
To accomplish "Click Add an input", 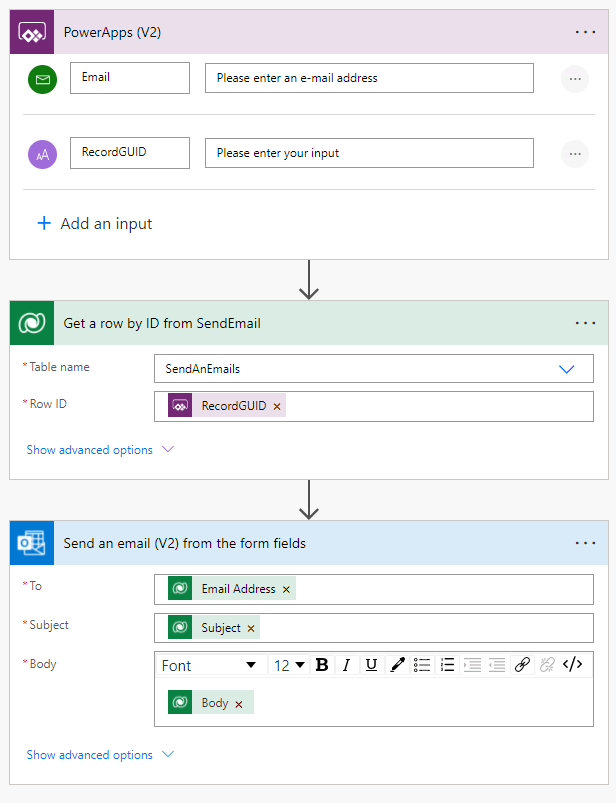I will (95, 224).
